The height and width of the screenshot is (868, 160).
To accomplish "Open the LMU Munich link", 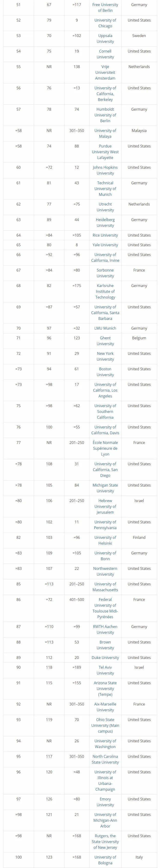I will (105, 328).
